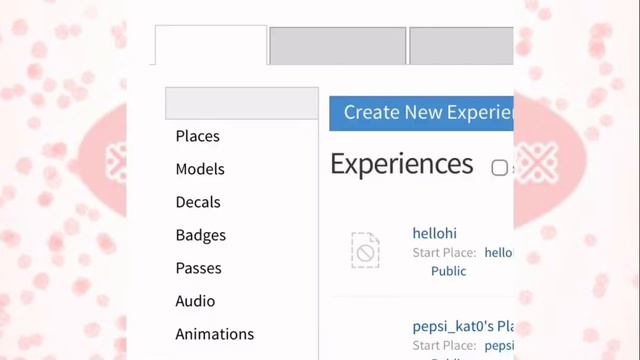Screen dimensions: 640x360
Task: Switch to the second gray tab
Action: (x=338, y=46)
